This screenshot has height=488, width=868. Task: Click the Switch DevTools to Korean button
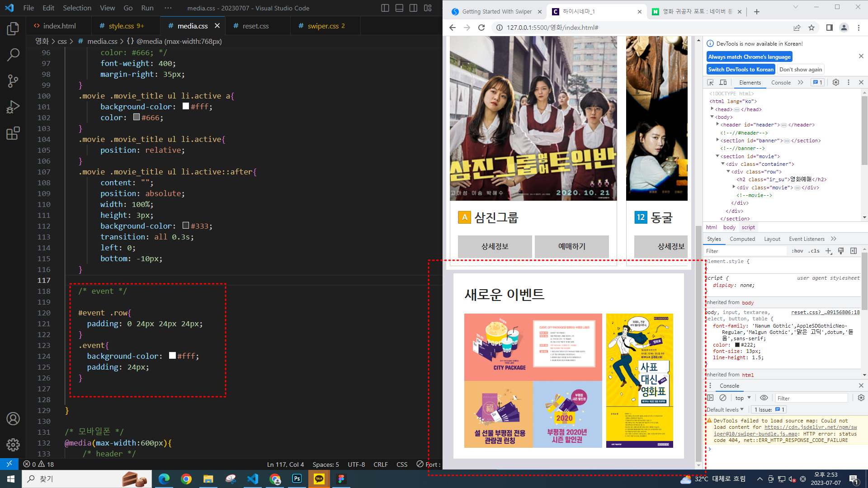(741, 69)
